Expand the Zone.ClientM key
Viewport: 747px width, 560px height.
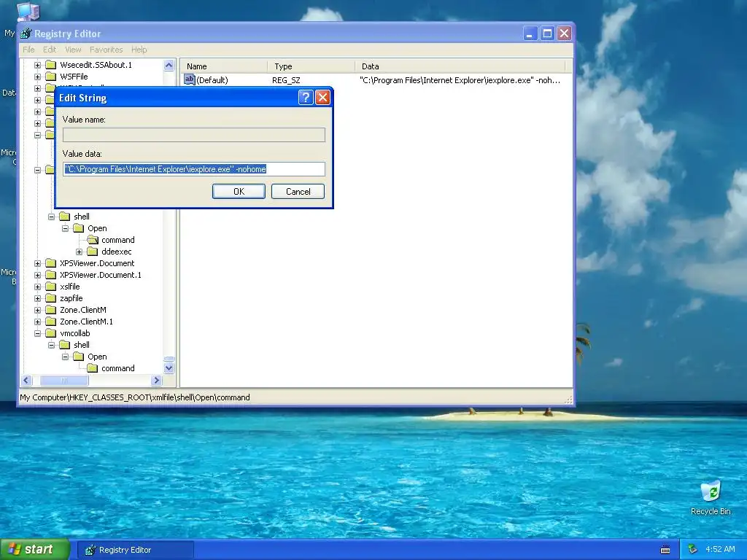pyautogui.click(x=38, y=310)
